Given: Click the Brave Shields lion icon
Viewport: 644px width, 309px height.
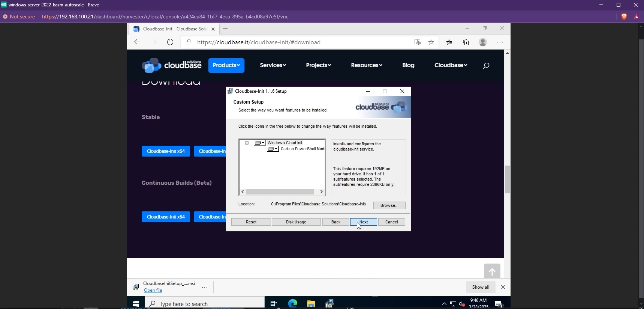Looking at the screenshot, I should (x=624, y=17).
